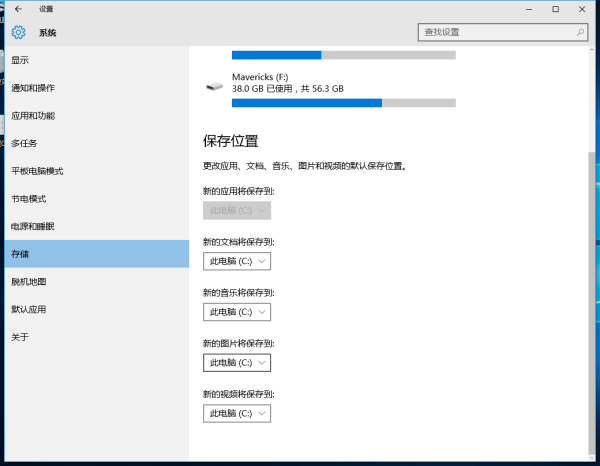Open the 多任务 settings page

coord(97,143)
